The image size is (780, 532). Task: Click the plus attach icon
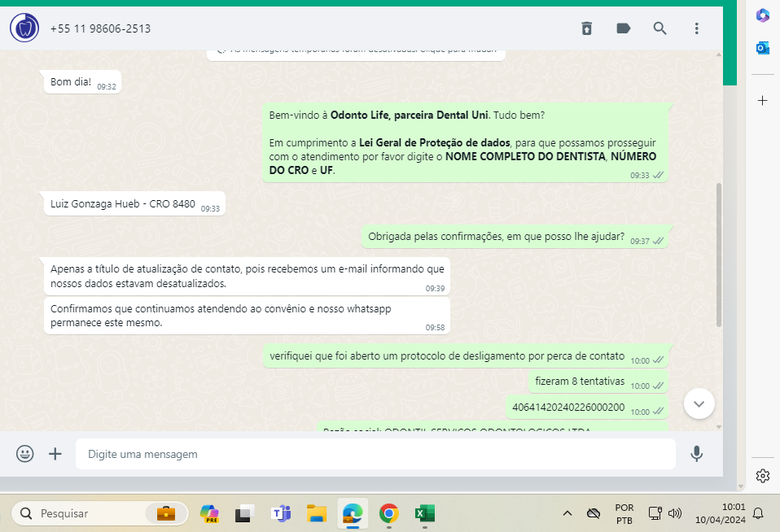click(55, 453)
